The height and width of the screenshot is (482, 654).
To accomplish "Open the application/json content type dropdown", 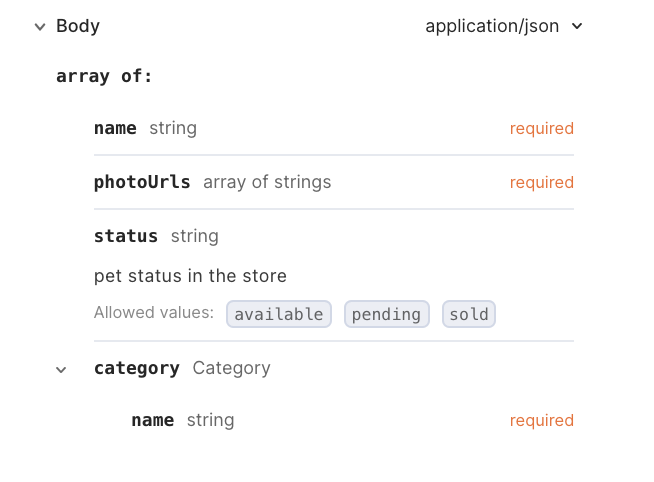I will [503, 26].
